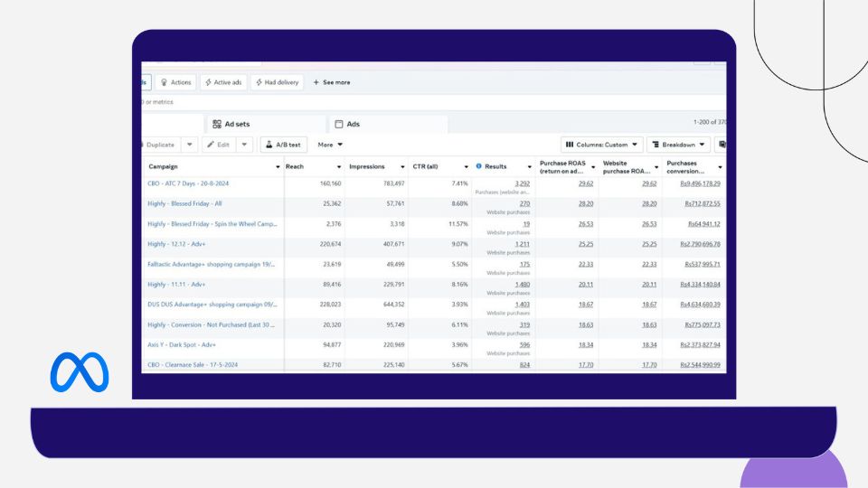
Task: Click the Active ads lightning icon
Action: 209,82
